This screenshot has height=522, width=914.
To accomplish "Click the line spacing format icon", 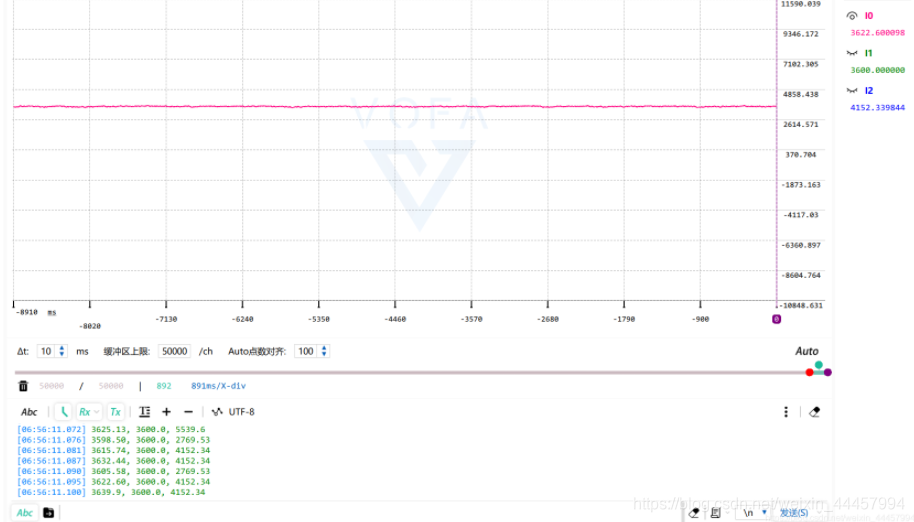I will pos(145,412).
